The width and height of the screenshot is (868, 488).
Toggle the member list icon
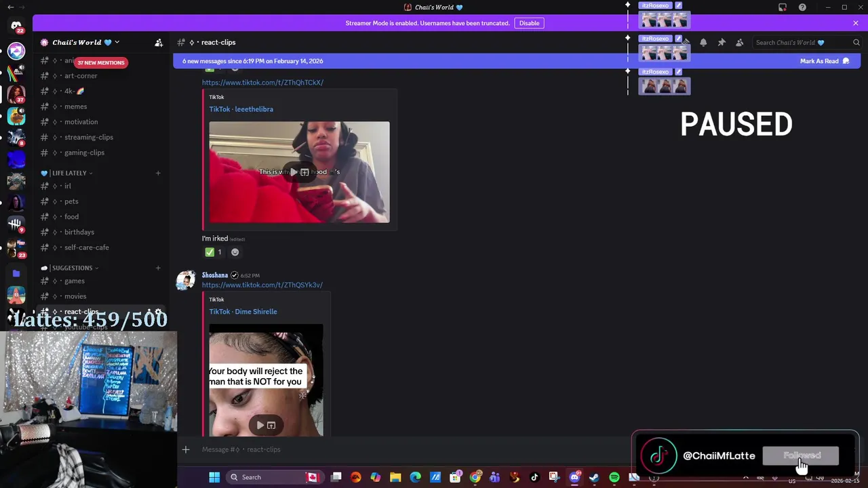point(739,42)
